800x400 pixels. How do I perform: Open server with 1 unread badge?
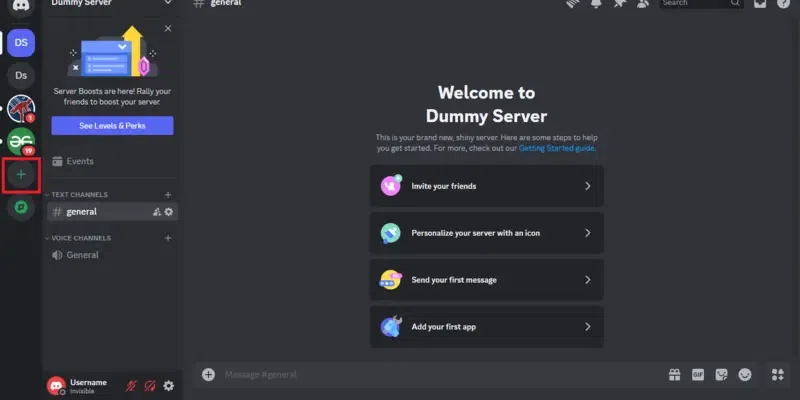coord(21,109)
